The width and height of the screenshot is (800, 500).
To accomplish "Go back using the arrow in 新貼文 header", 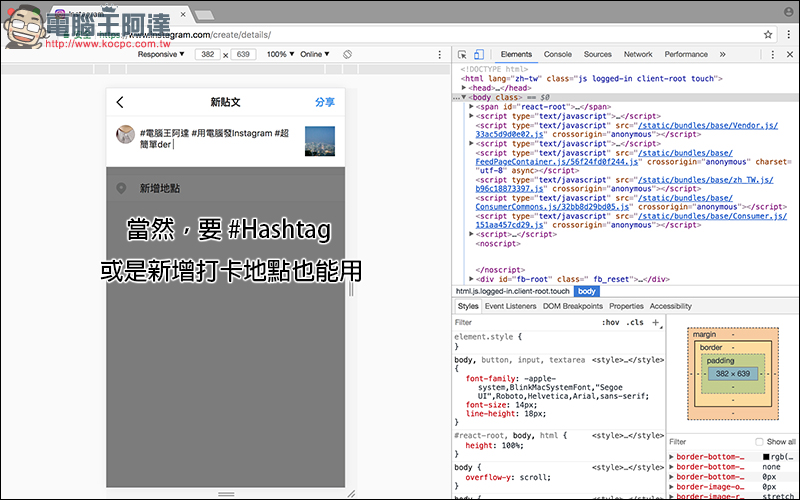I will click(x=120, y=102).
